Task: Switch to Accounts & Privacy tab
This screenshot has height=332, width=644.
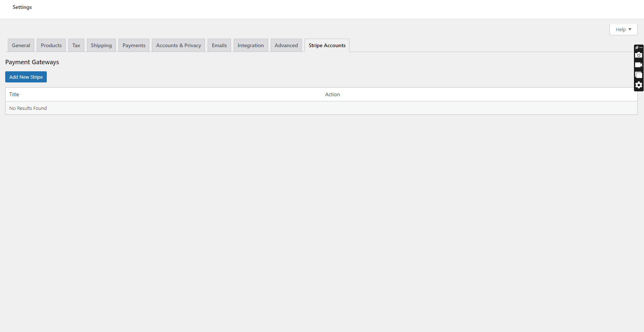Action: [x=178, y=45]
